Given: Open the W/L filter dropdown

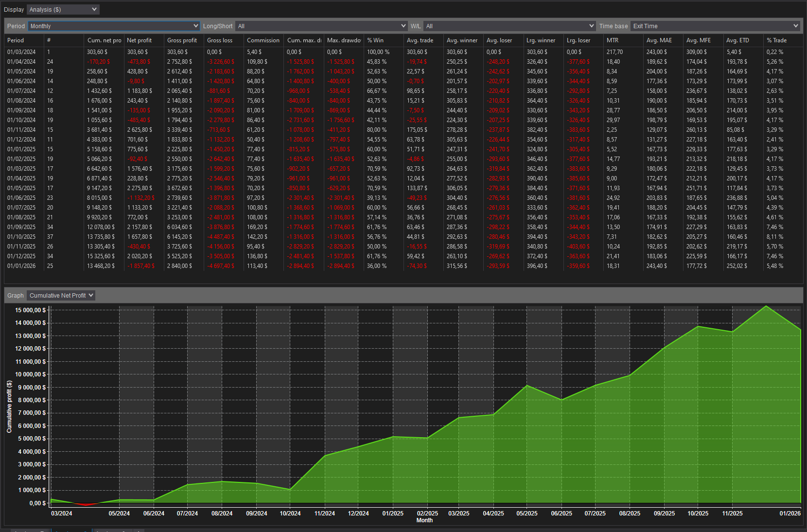Looking at the screenshot, I should (509, 26).
